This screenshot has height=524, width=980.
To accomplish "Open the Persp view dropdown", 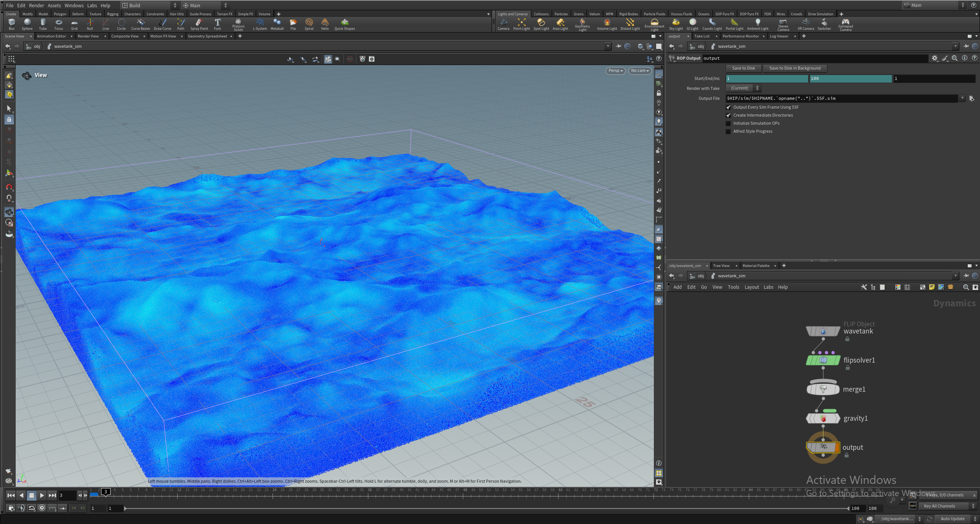I will point(615,70).
